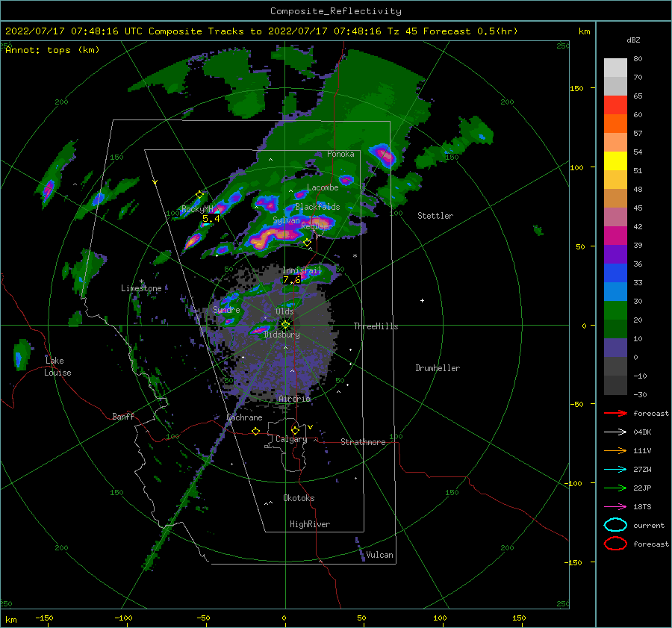The image size is (672, 628).
Task: Click the RockyMH label
Action: click(197, 209)
